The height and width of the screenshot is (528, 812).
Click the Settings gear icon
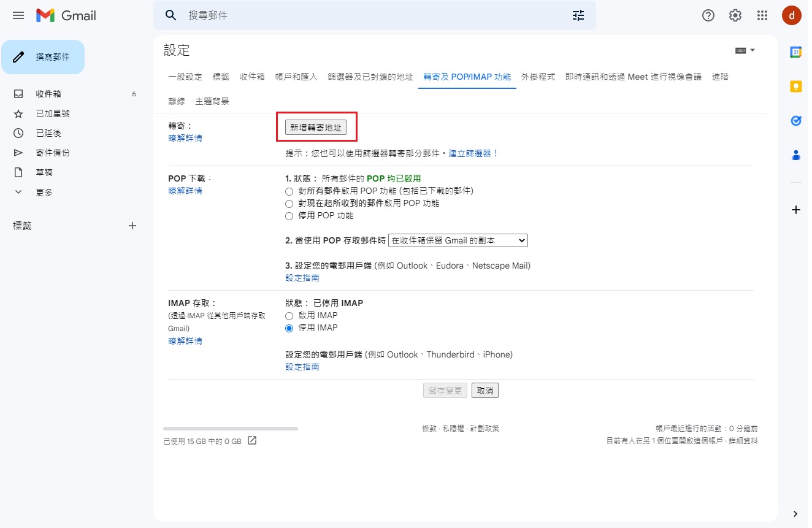[x=735, y=15]
